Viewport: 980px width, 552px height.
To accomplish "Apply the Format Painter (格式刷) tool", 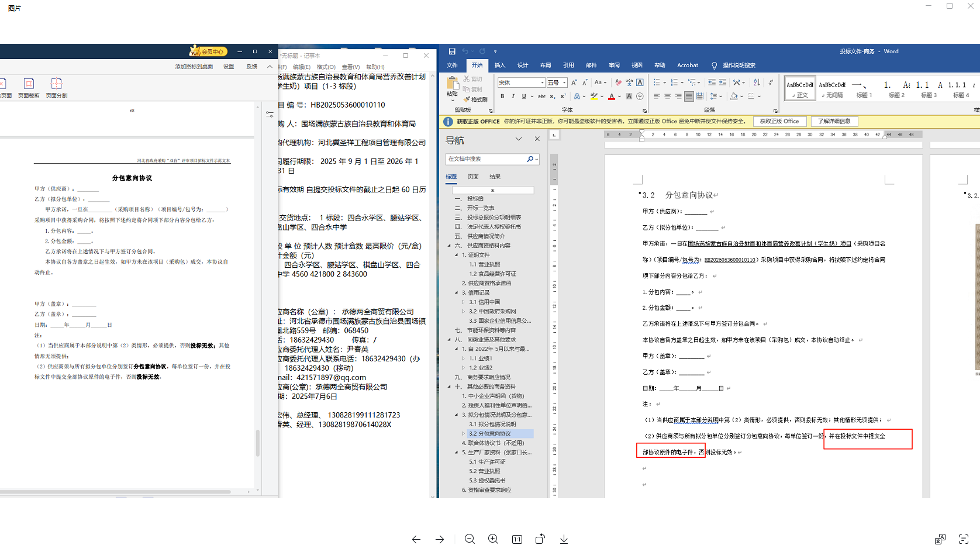I will point(475,99).
